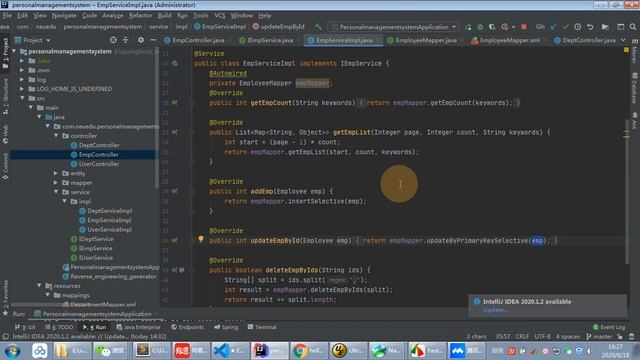
Task: Open Endpoints tool window
Action: (x=187, y=327)
